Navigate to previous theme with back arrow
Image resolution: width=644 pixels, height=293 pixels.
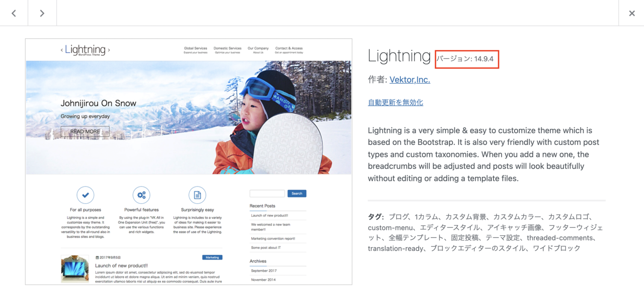tap(13, 13)
